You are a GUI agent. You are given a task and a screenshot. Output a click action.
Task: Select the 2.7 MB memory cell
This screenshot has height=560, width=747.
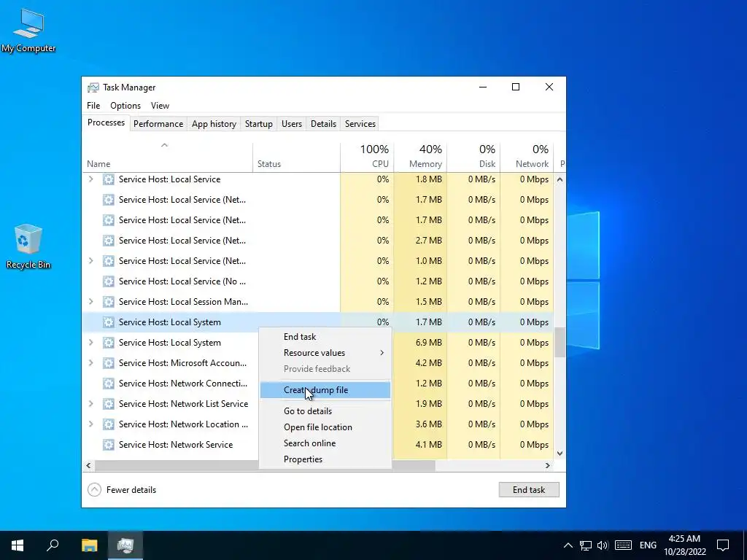click(421, 241)
